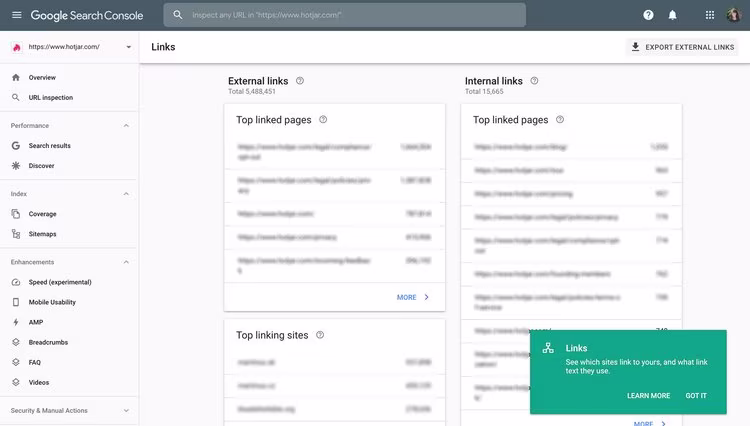Image resolution: width=750 pixels, height=426 pixels.
Task: Open the user account avatar
Action: tap(733, 15)
